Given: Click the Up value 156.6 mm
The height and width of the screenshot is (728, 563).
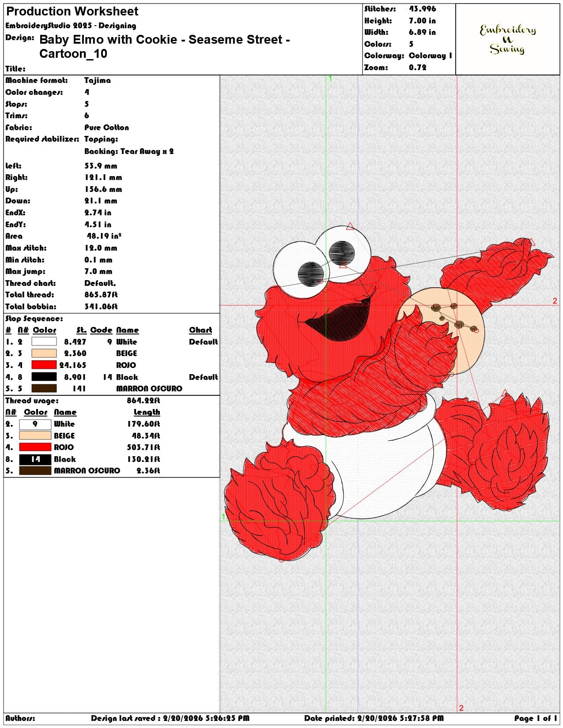Looking at the screenshot, I should pos(103,189).
